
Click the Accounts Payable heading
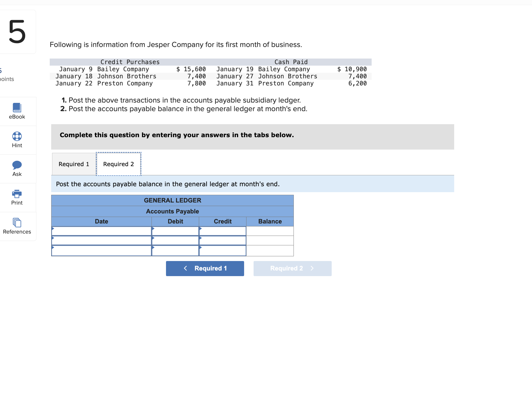click(173, 211)
